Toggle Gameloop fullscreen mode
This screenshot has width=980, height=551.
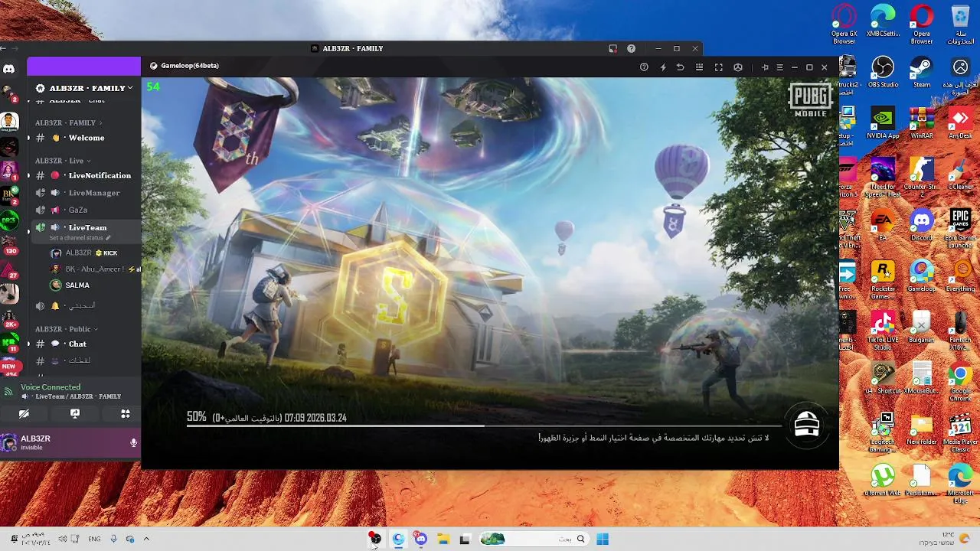click(718, 67)
